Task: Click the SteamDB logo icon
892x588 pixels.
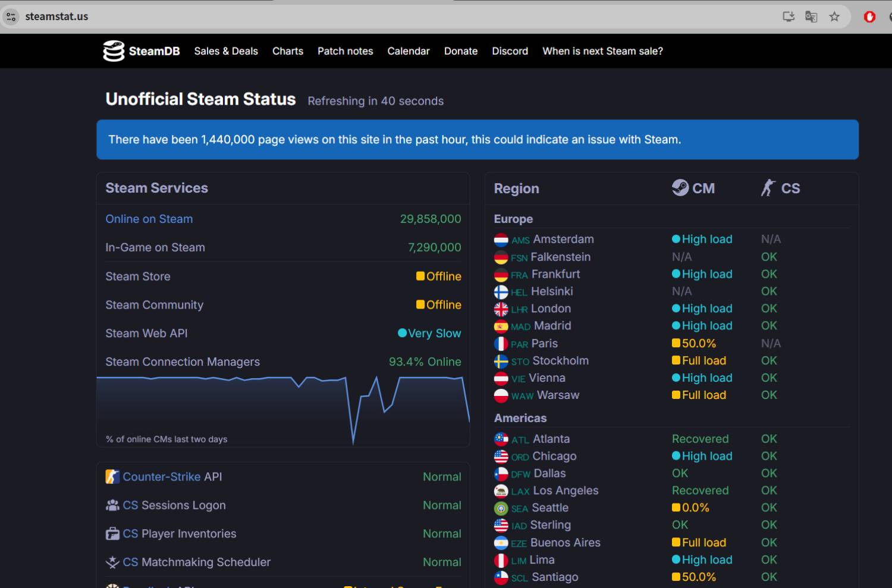Action: coord(114,51)
